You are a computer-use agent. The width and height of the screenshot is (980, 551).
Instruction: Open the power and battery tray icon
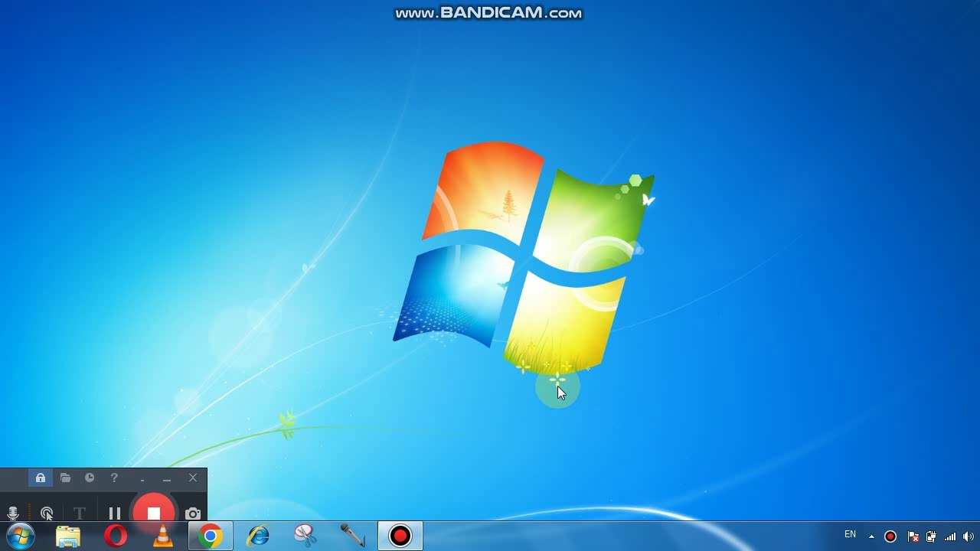coord(931,536)
